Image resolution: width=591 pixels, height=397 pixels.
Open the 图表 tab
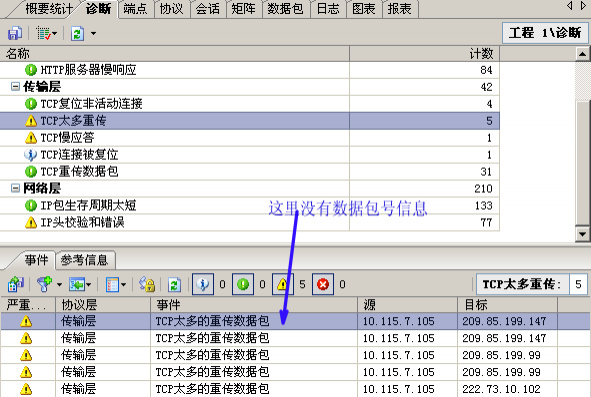click(x=364, y=9)
